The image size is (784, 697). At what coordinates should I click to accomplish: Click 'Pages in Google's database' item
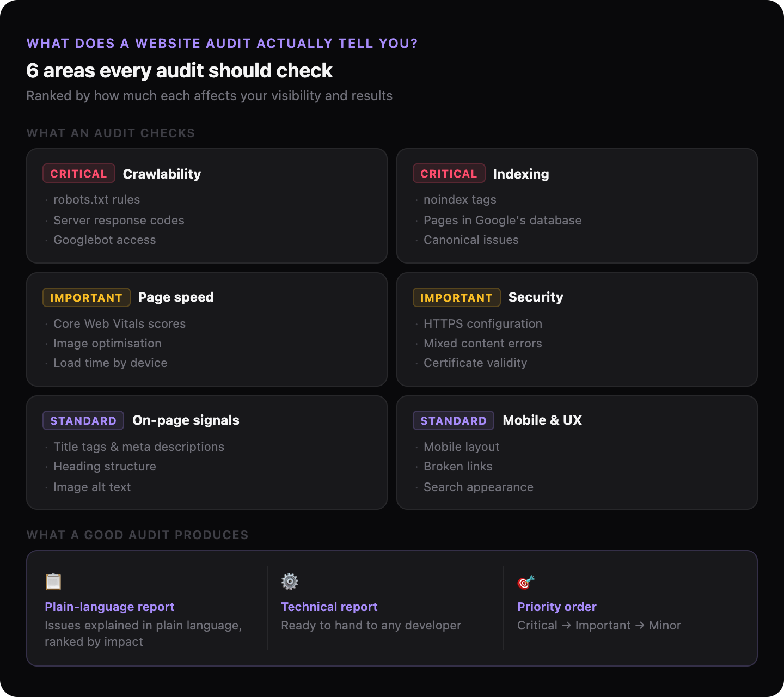pyautogui.click(x=503, y=221)
